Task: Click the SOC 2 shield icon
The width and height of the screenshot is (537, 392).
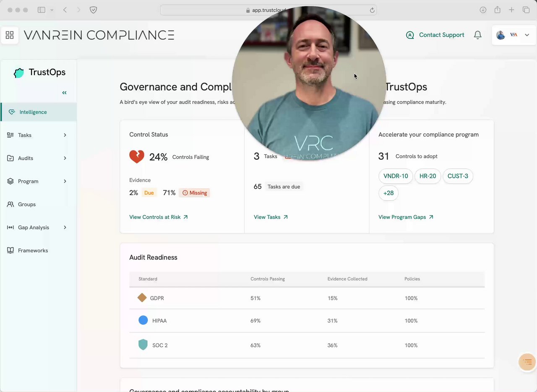Action: click(143, 345)
